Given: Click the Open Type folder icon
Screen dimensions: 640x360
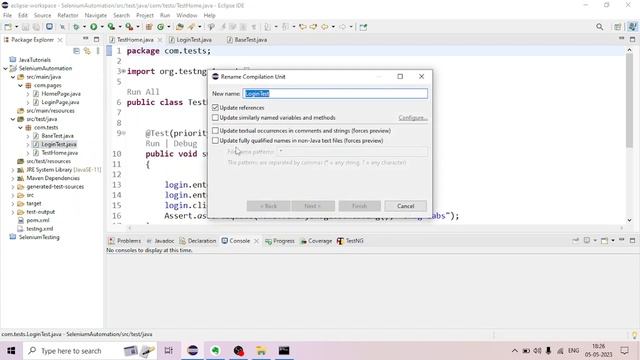Looking at the screenshot, I should tap(180, 27).
